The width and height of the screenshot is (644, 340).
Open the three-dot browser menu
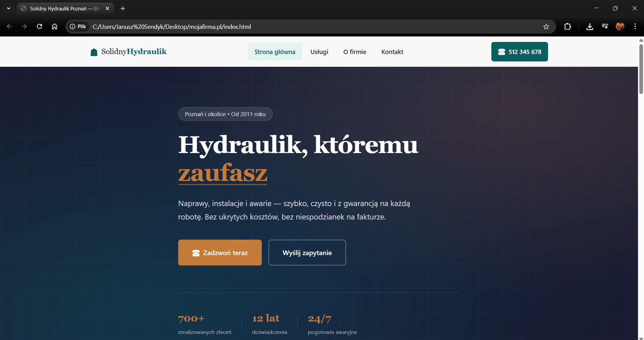(635, 27)
